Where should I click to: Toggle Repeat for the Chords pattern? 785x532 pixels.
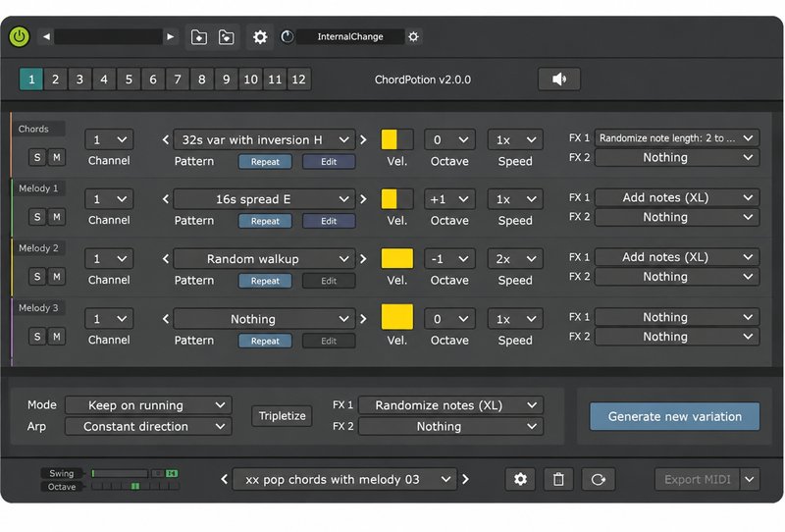coord(265,162)
